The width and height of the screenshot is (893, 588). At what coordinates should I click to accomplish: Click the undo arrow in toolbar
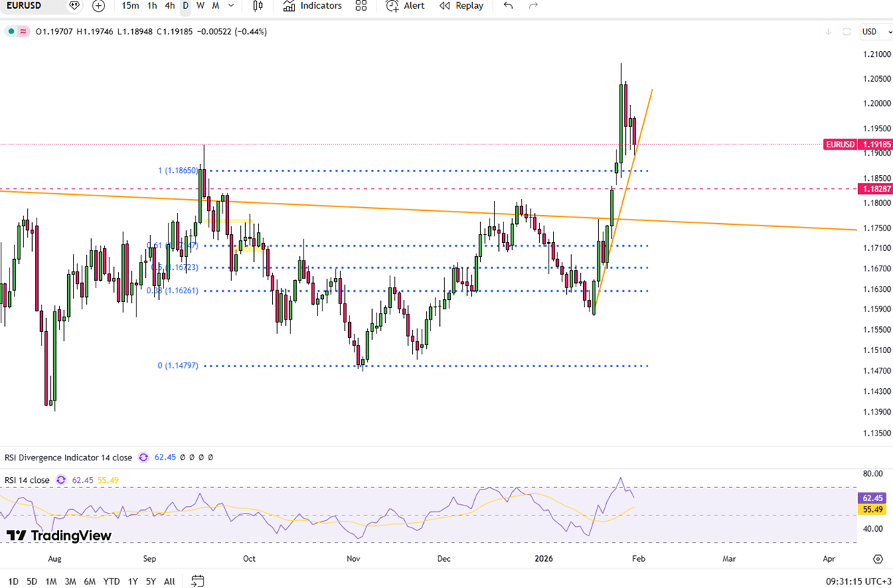[x=509, y=6]
